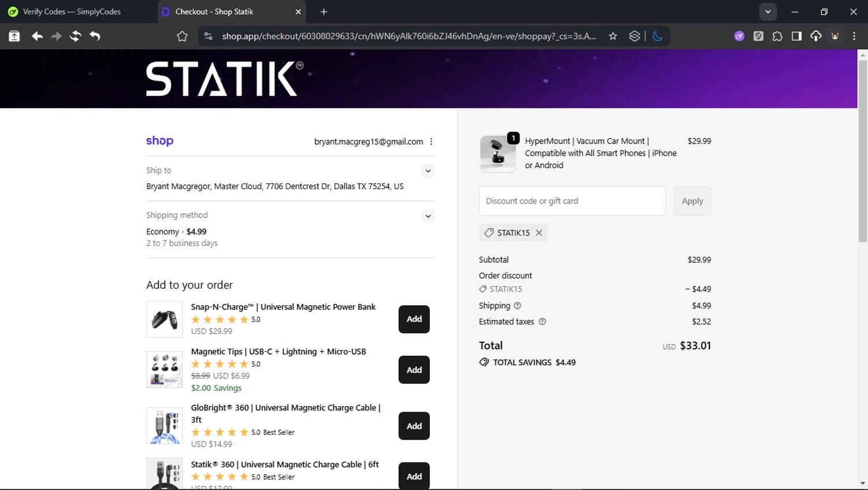
Task: Click the Snap-N-Charge product thumbnail
Action: [x=164, y=319]
